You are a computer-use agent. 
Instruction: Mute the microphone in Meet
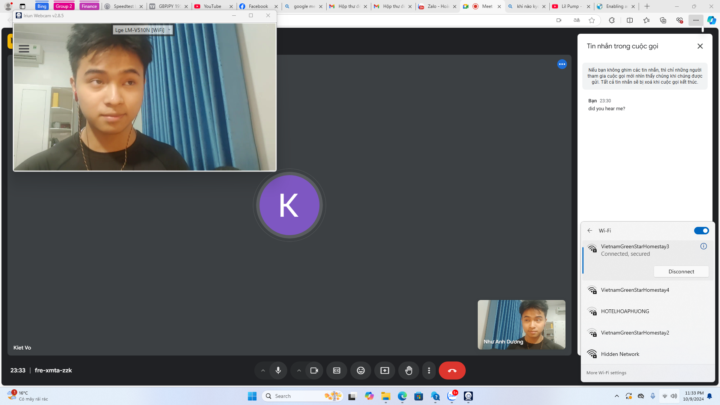[278, 371]
